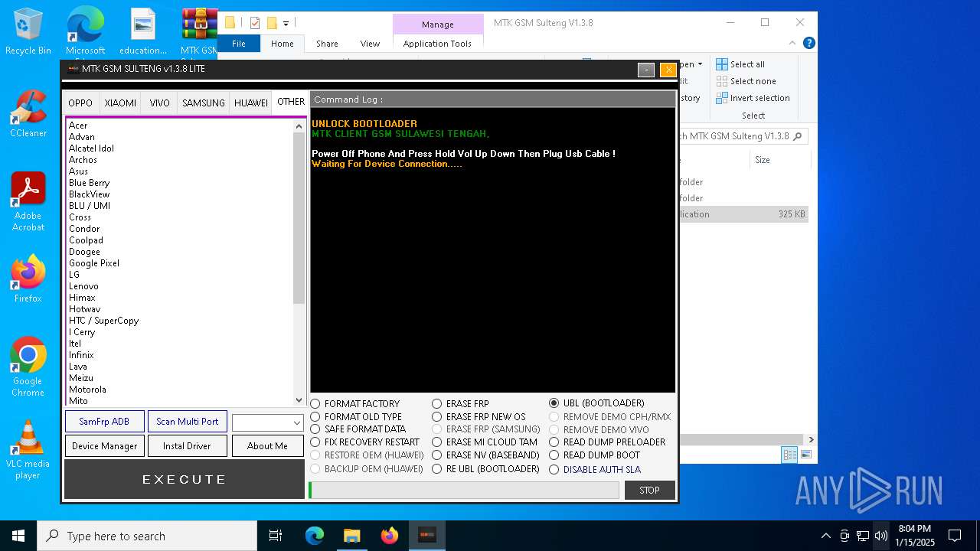The width and height of the screenshot is (980, 551).
Task: Open the Explorer Share ribbon tab
Action: [x=327, y=44]
